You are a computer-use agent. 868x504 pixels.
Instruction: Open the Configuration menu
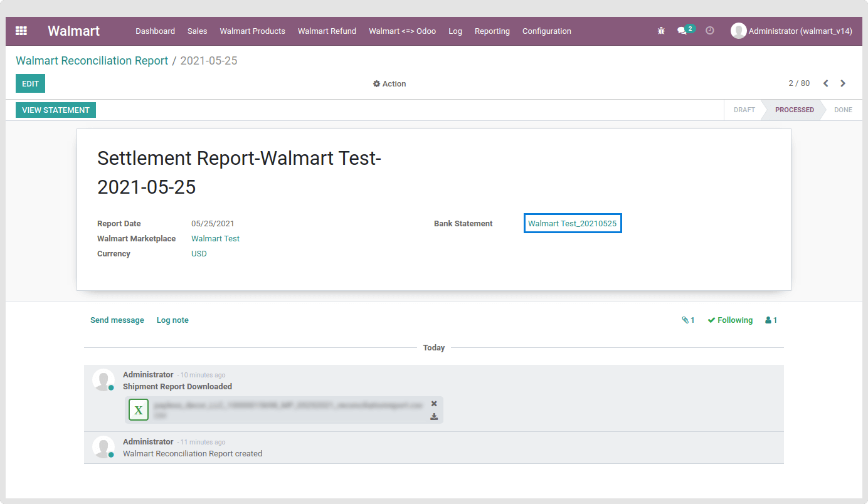546,31
